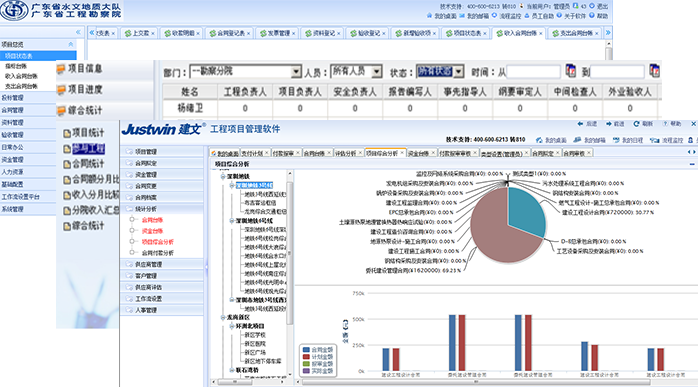Open the 项目进度 menu entry
This screenshot has height=387, width=698.
pos(85,90)
